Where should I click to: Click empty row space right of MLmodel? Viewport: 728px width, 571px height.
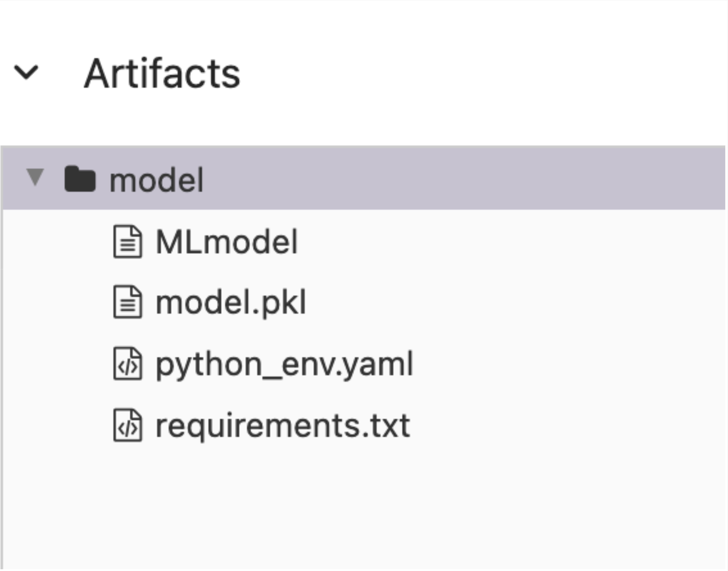tap(511, 242)
